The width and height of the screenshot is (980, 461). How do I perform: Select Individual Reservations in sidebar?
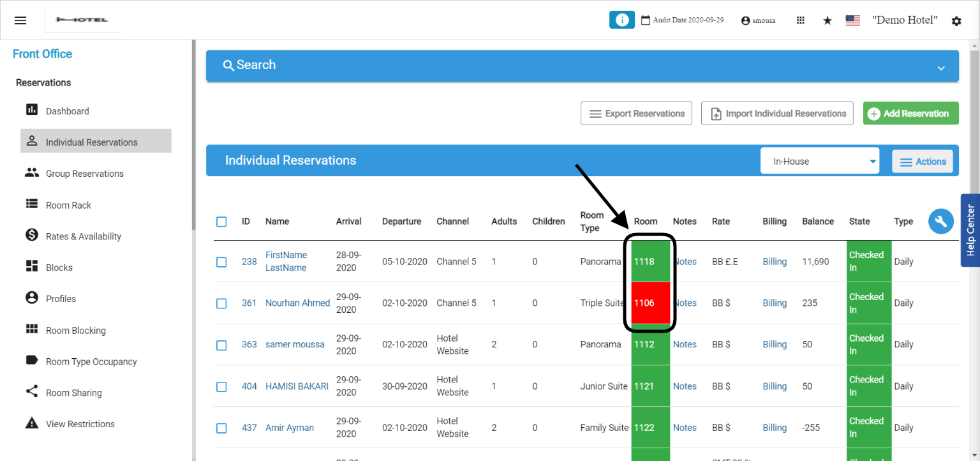(96, 141)
